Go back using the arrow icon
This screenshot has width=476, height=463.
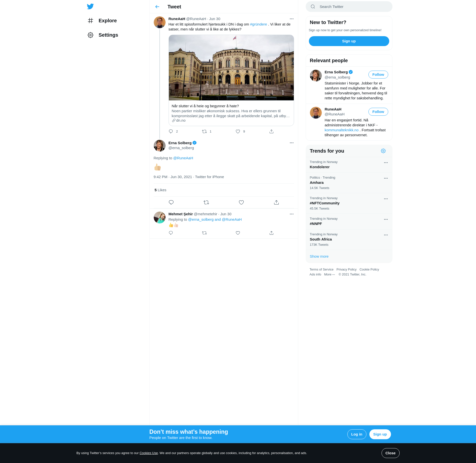click(157, 7)
